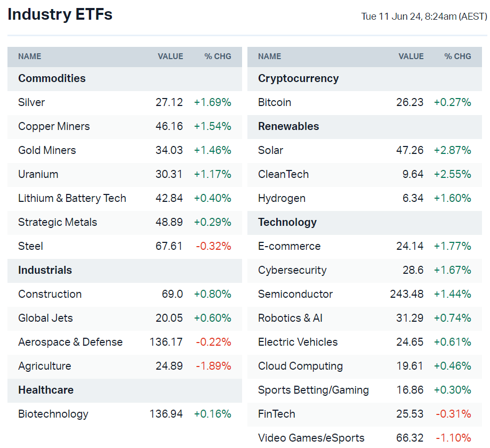Open the Solar ETF link
Viewport: 490px width, 448px height.
pos(270,150)
